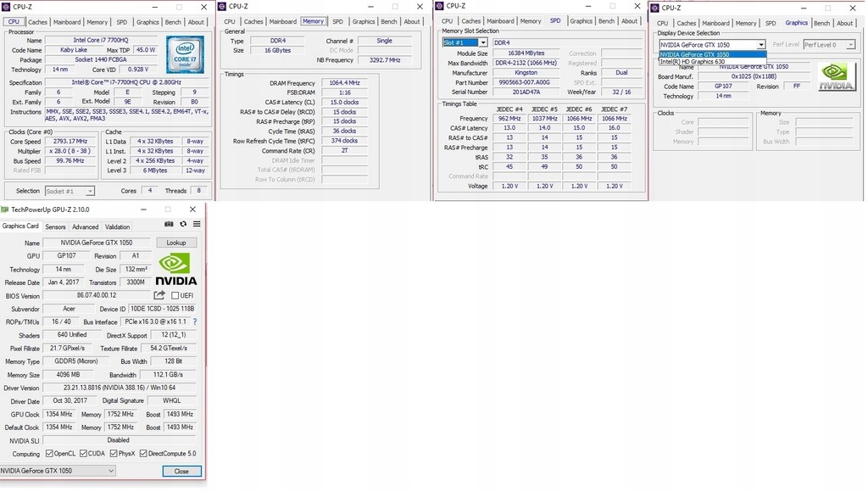Open the GPU-Z hamburger menu
This screenshot has height=492, width=868.
(x=197, y=224)
